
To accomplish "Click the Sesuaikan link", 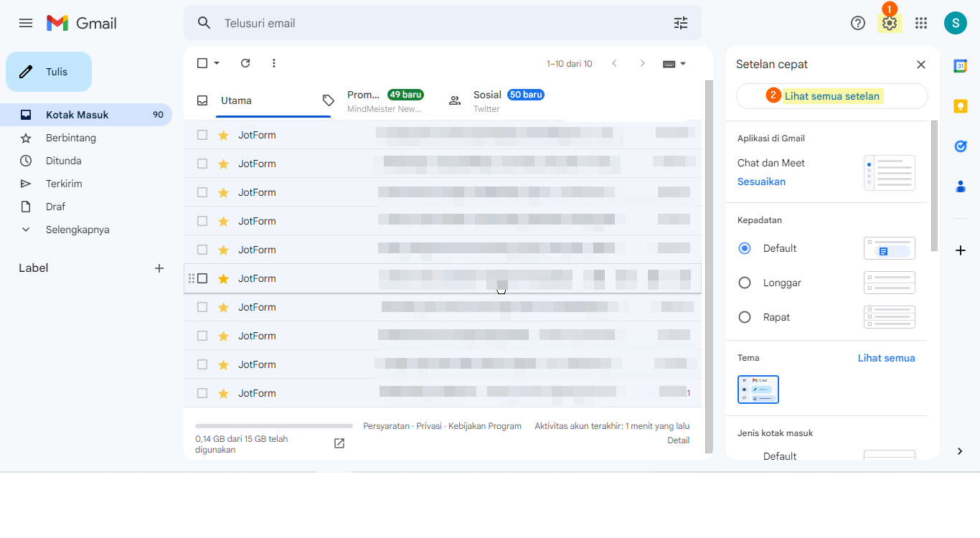I will (761, 181).
